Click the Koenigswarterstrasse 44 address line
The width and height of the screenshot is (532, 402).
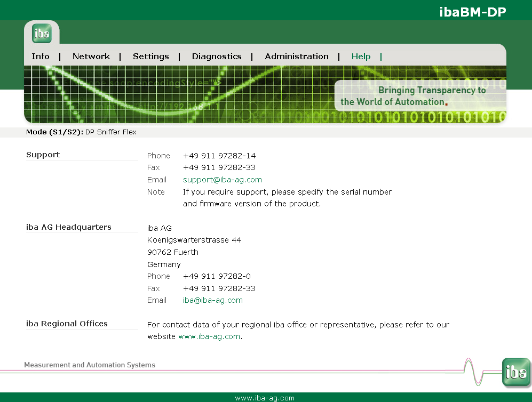tap(194, 240)
